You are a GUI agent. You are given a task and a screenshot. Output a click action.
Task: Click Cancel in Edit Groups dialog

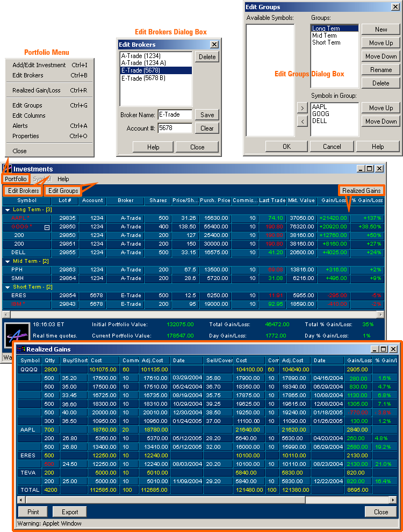332,147
